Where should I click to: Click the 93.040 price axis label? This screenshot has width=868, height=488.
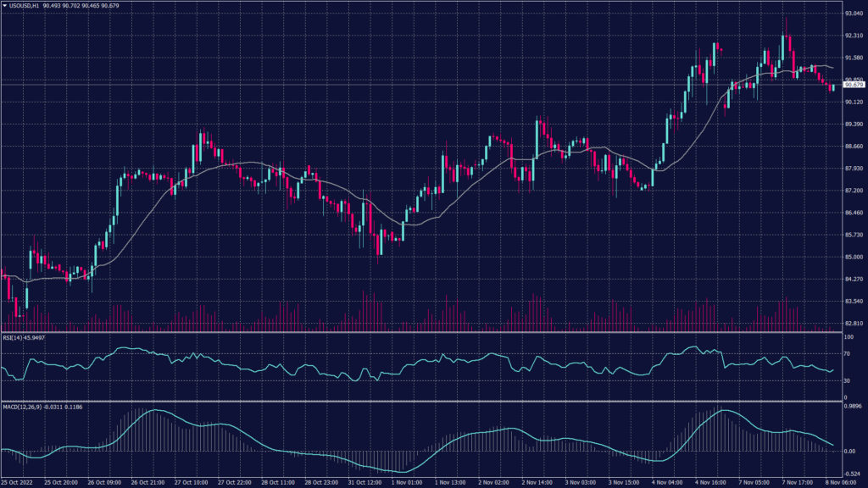(851, 14)
